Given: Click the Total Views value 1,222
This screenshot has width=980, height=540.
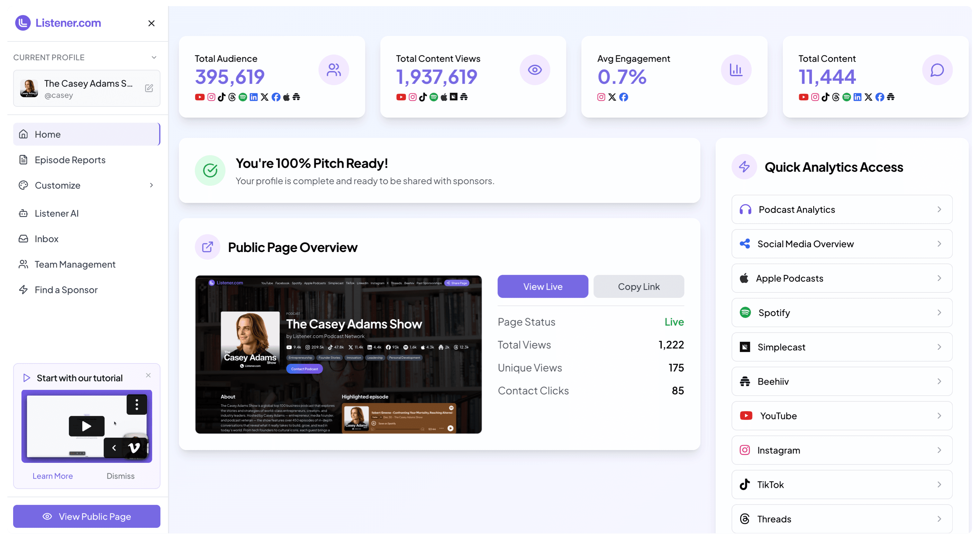Looking at the screenshot, I should pyautogui.click(x=671, y=345).
